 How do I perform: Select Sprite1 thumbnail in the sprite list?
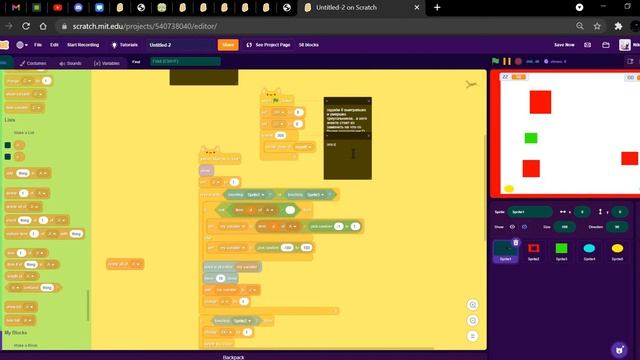point(505,251)
